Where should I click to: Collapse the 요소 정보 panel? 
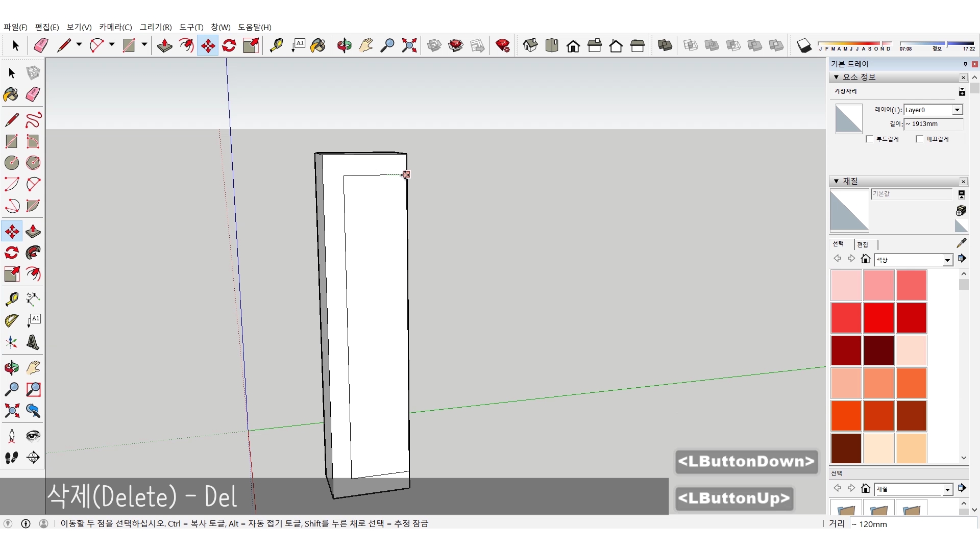point(836,77)
